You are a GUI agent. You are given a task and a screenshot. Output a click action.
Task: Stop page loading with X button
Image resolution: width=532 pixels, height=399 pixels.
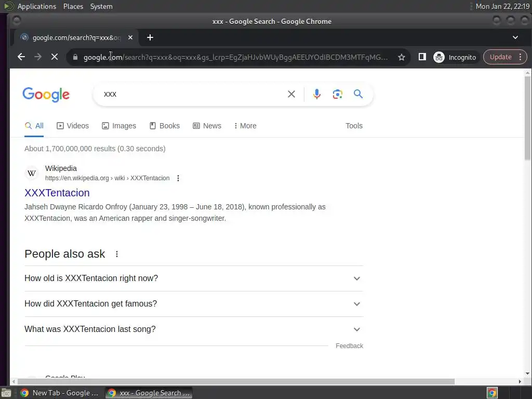click(54, 57)
